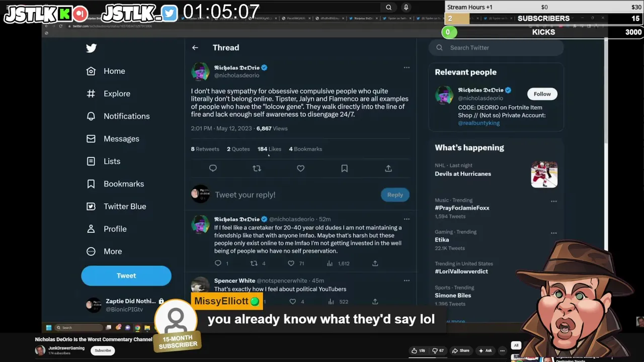View the 184 Likes list
Viewport: 644px width, 362px height.
tap(270, 149)
